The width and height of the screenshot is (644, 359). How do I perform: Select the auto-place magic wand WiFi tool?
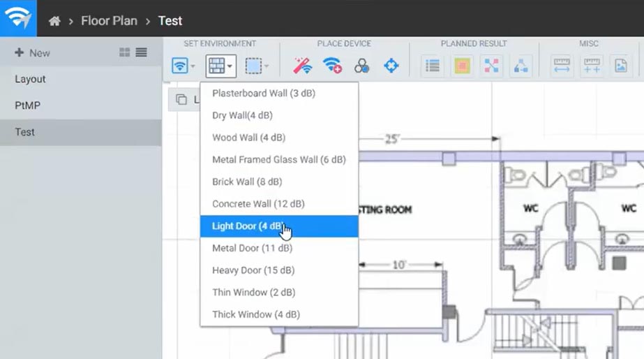click(302, 66)
